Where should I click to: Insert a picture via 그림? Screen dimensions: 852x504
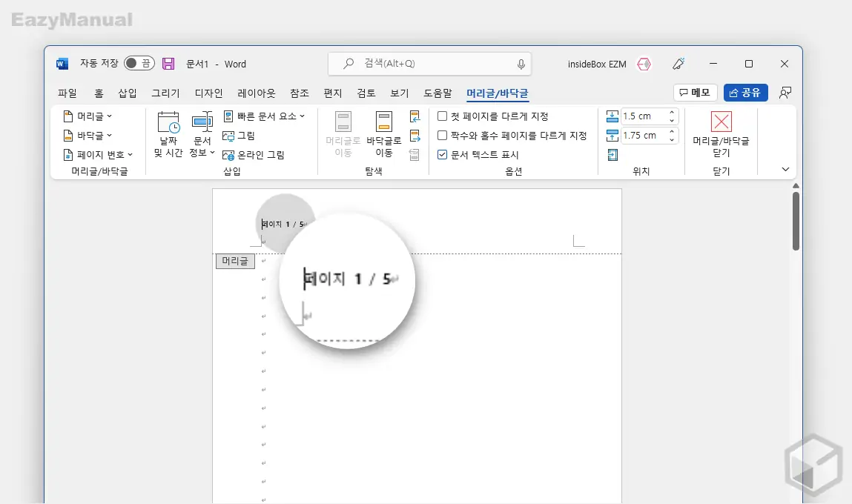[239, 136]
